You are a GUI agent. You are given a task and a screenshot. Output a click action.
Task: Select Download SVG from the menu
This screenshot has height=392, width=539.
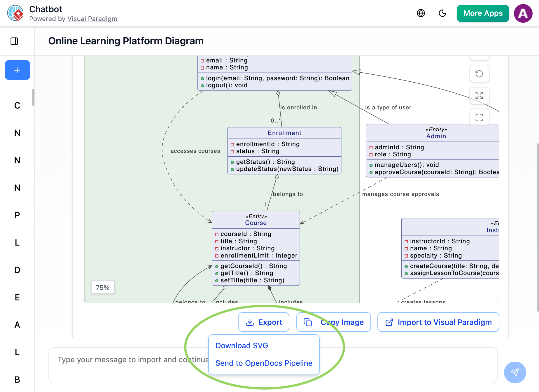[241, 345]
